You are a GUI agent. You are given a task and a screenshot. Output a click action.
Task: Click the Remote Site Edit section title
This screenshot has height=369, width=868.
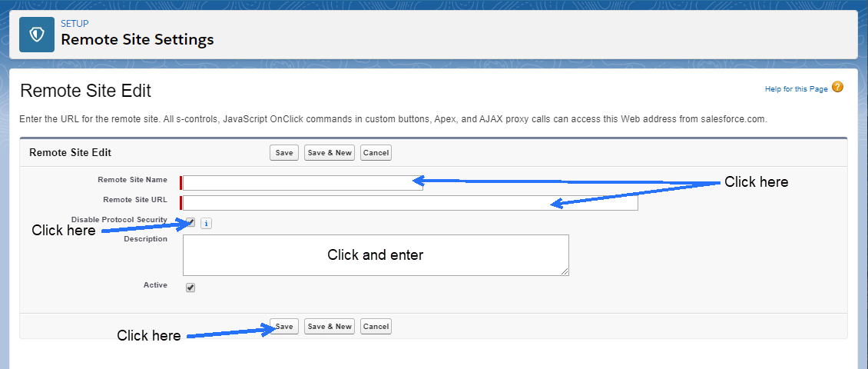coord(71,152)
